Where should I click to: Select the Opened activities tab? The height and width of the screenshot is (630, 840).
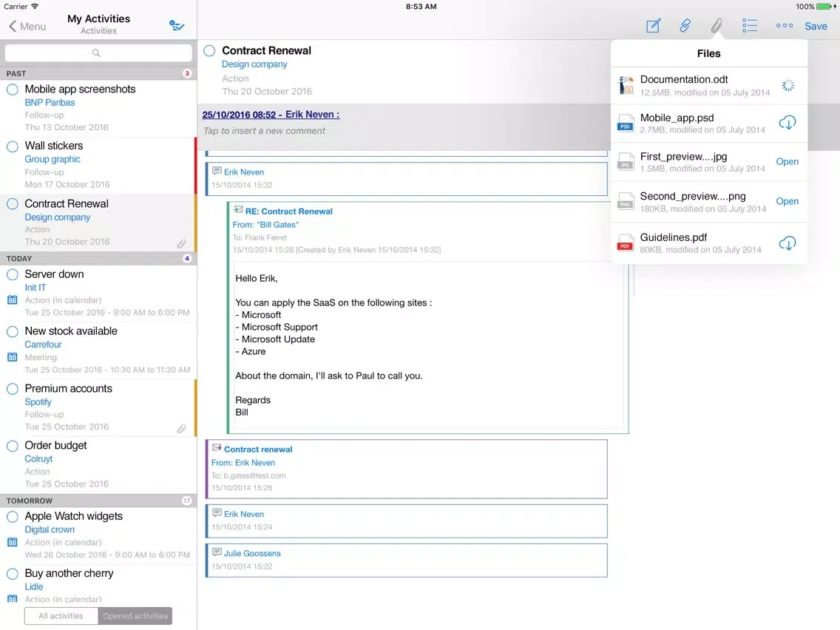pyautogui.click(x=135, y=616)
